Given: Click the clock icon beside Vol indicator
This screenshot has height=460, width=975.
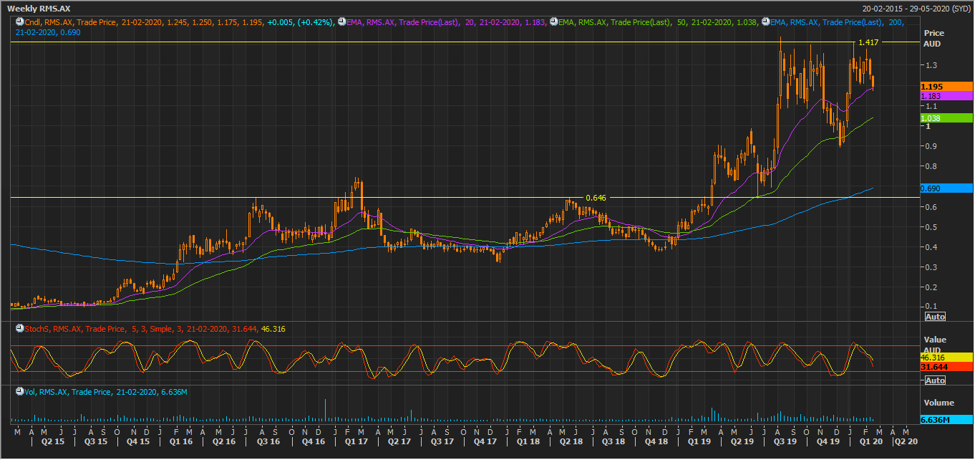Looking at the screenshot, I should pos(19,392).
